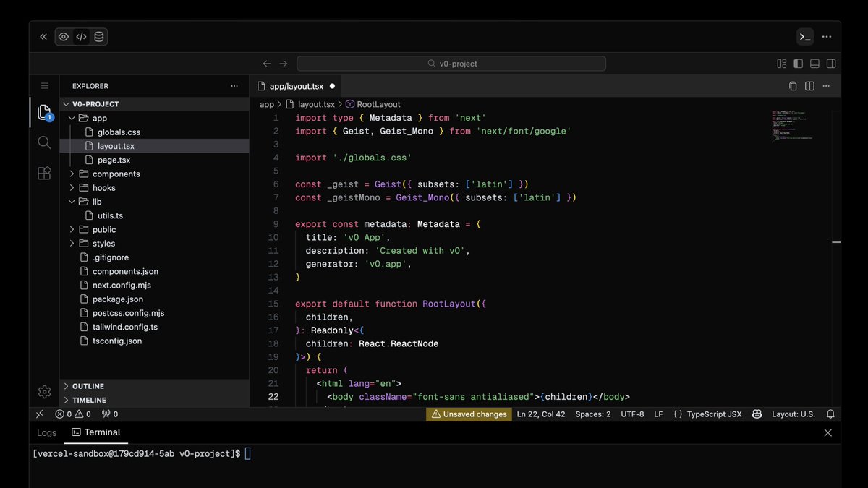868x488 pixels.
Task: Switch to the Logs tab
Action: pos(47,432)
